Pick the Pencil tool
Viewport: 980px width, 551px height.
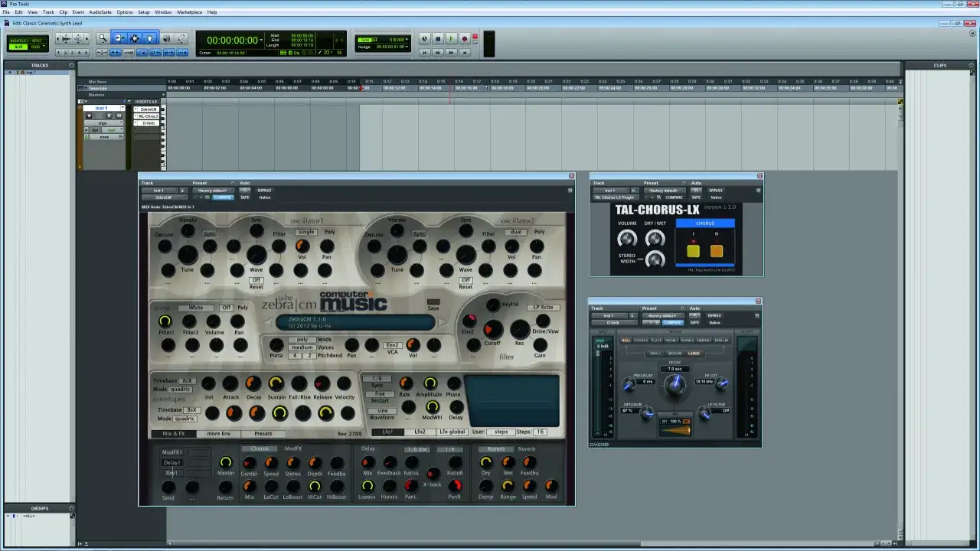(181, 38)
